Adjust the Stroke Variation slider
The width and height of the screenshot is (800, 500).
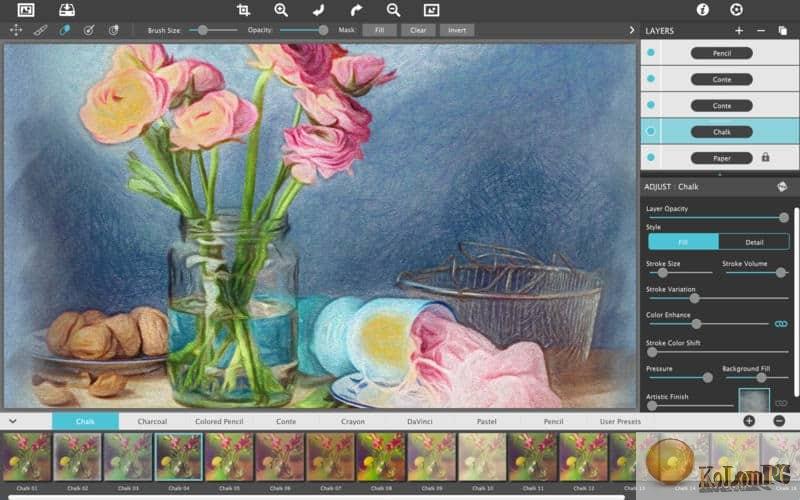coord(718,298)
